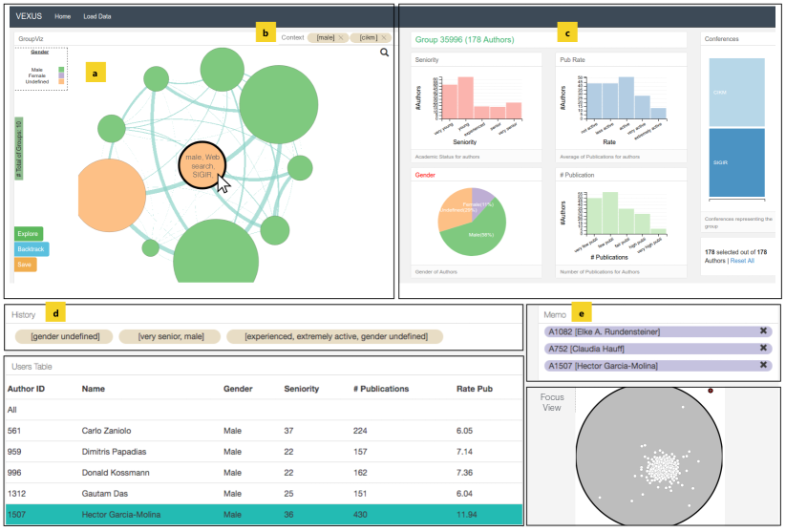Click the # Publications column header
786x532 pixels.
click(381, 389)
